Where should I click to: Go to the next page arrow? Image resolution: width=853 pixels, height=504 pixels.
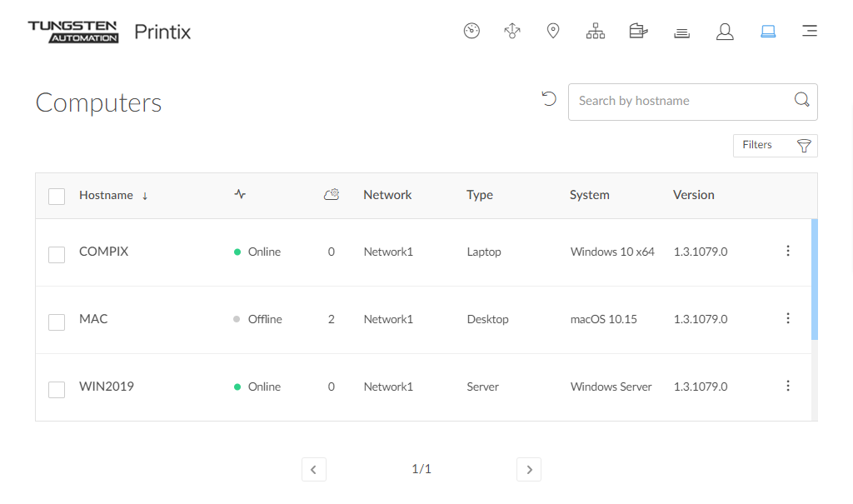[x=529, y=470]
